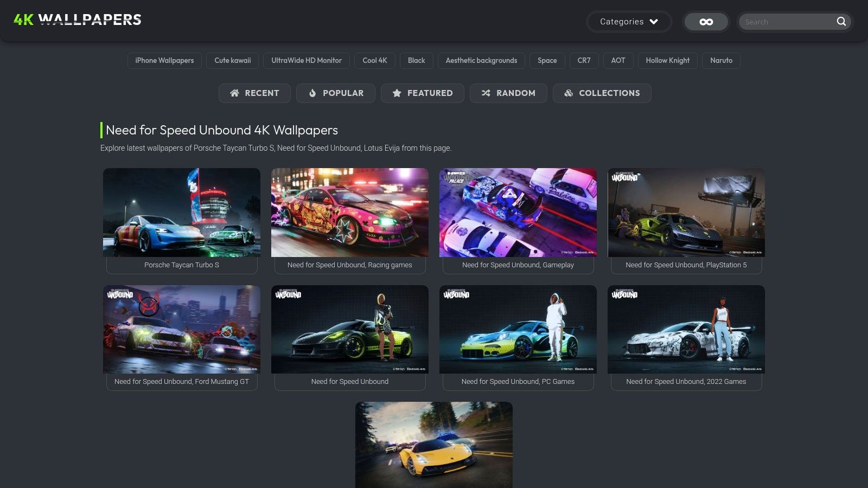868x488 pixels.
Task: Click the 'Need for Speed Unbound 4K Wallpapers' heading
Action: [x=222, y=130]
